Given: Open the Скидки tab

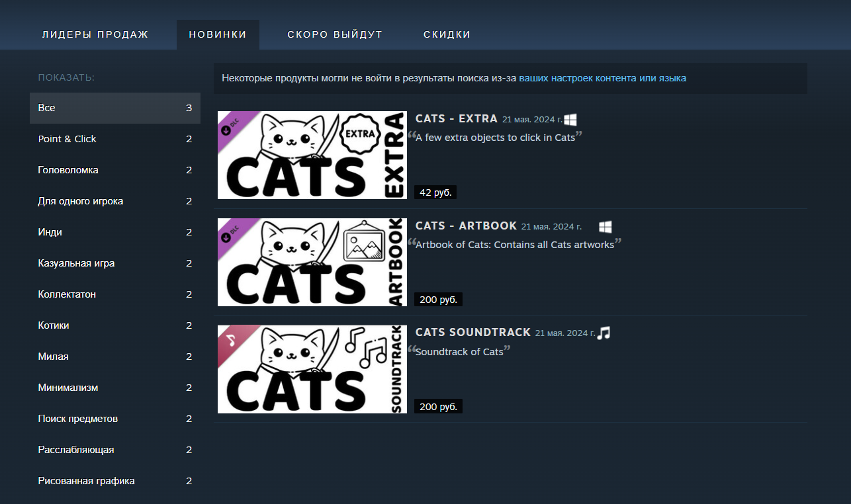Looking at the screenshot, I should 447,34.
